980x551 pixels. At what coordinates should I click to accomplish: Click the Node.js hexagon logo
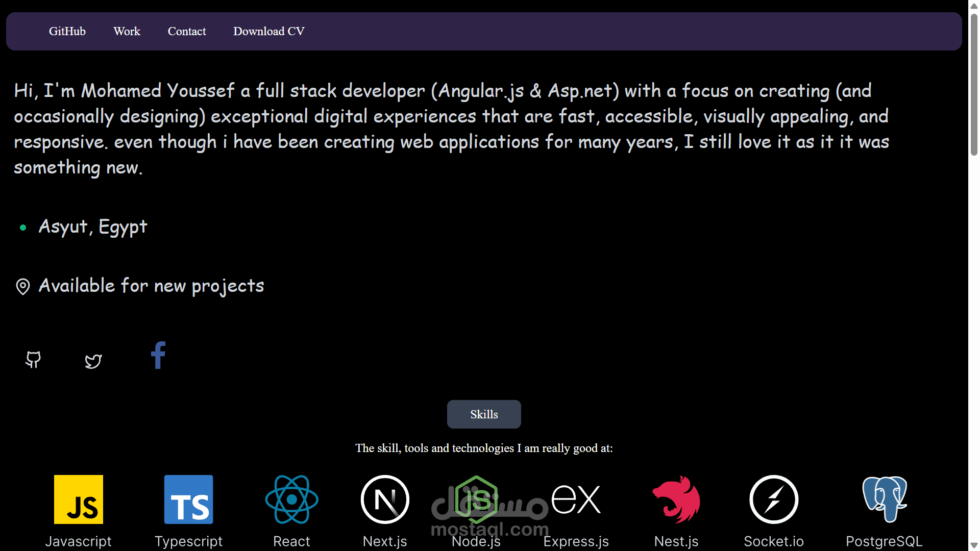[476, 499]
